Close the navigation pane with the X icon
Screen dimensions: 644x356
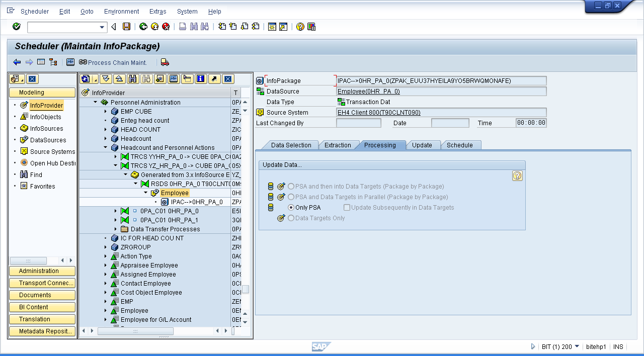pyautogui.click(x=32, y=79)
